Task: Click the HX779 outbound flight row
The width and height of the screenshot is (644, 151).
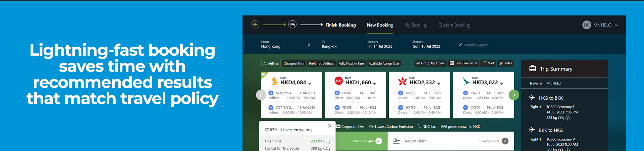Action: [x=419, y=95]
